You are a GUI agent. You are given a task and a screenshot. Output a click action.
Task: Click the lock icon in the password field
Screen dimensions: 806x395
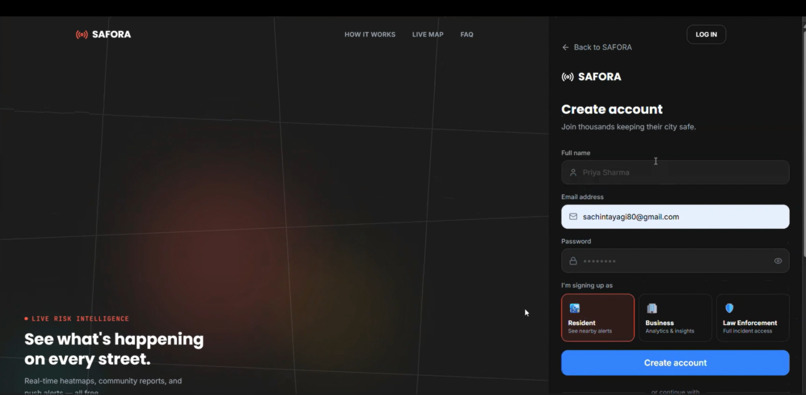573,261
